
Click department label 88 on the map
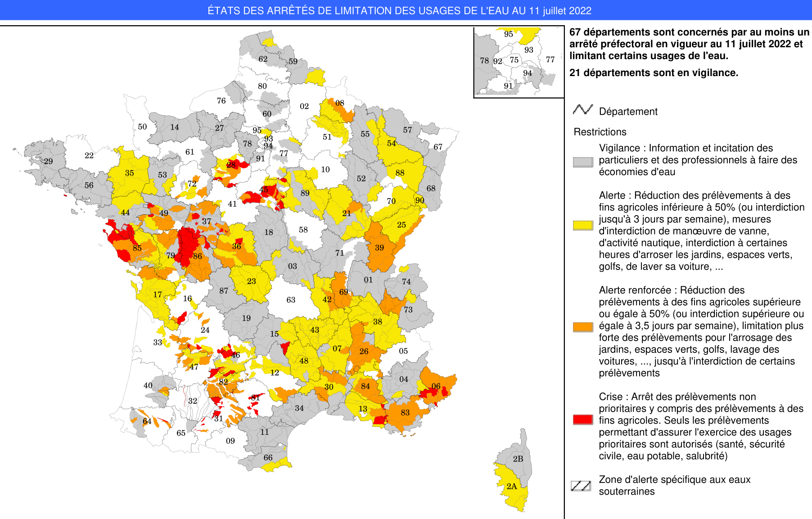click(x=400, y=173)
